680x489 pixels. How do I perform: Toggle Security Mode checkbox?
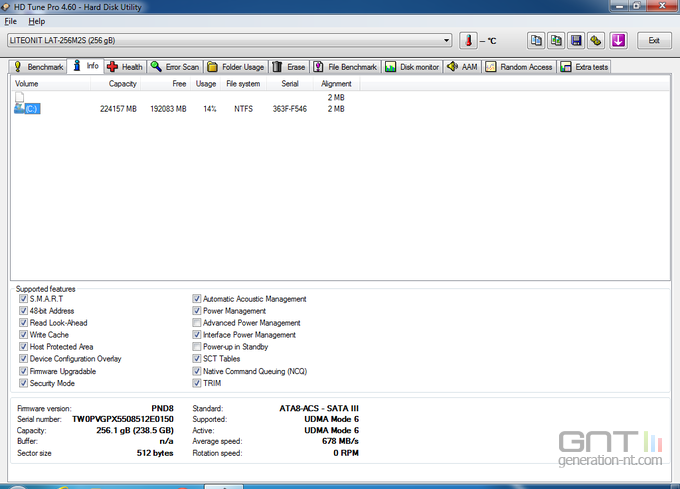click(23, 383)
